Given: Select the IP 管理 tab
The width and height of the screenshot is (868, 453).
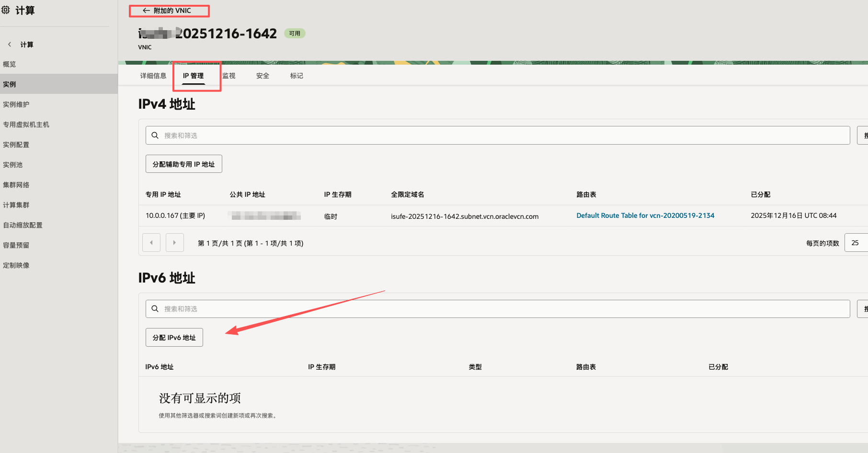Looking at the screenshot, I should [x=193, y=76].
